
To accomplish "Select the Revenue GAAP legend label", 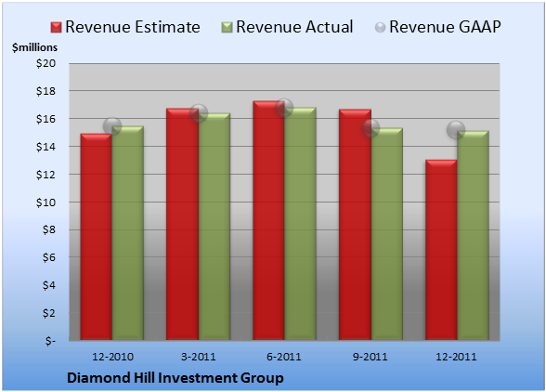I will (445, 27).
